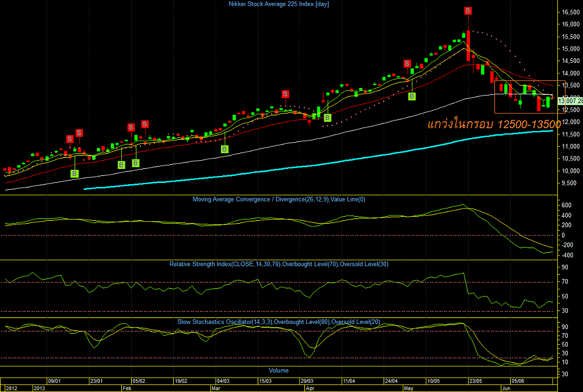This screenshot has width=583, height=392.
Task: Click the 2013 year label on timeline
Action: pos(39,389)
